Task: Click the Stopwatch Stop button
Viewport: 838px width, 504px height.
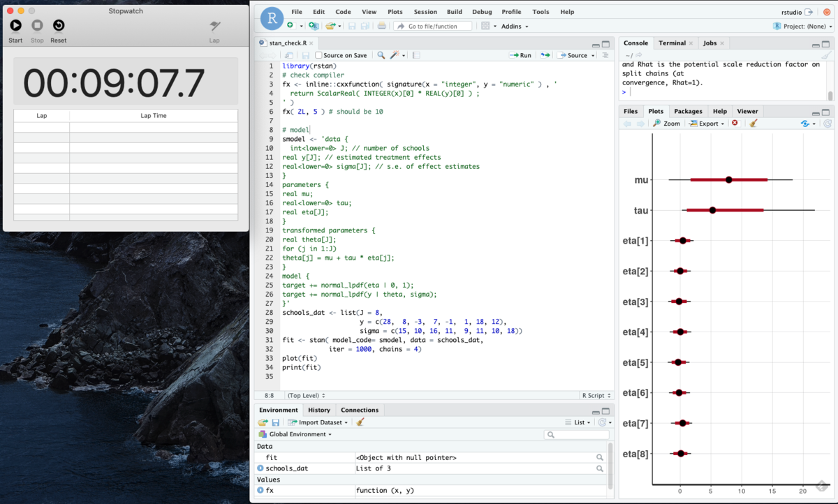Action: click(37, 26)
